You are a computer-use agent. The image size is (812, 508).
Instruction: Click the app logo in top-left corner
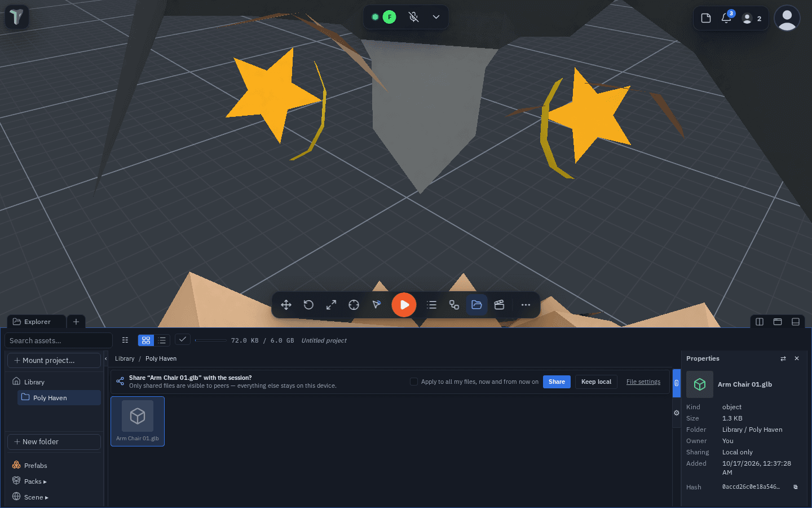(16, 16)
